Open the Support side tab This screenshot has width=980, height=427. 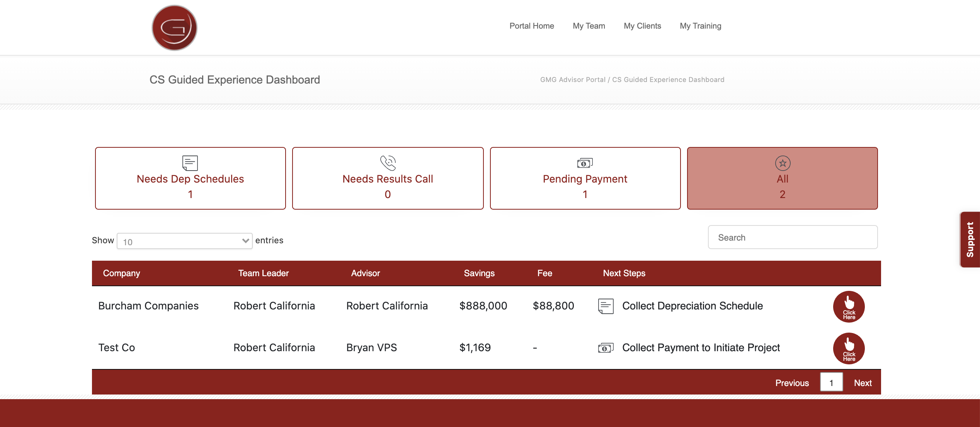click(x=970, y=239)
